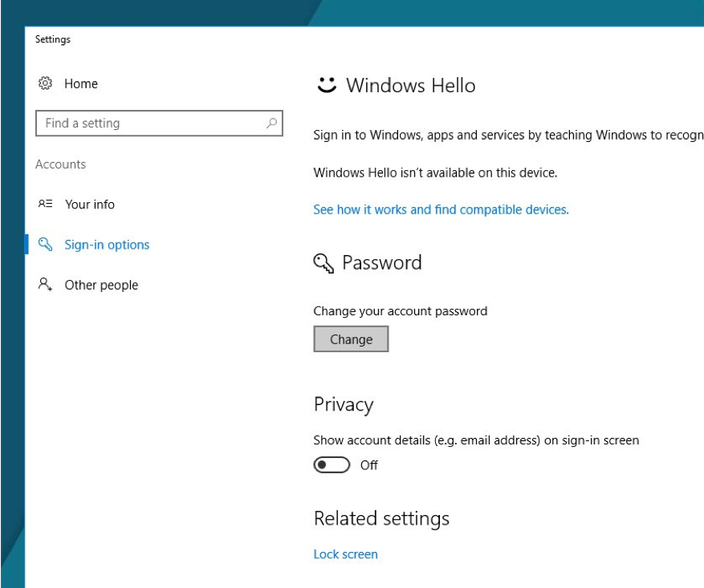The image size is (704, 588).
Task: Click the Off label beside the toggle
Action: tap(368, 465)
